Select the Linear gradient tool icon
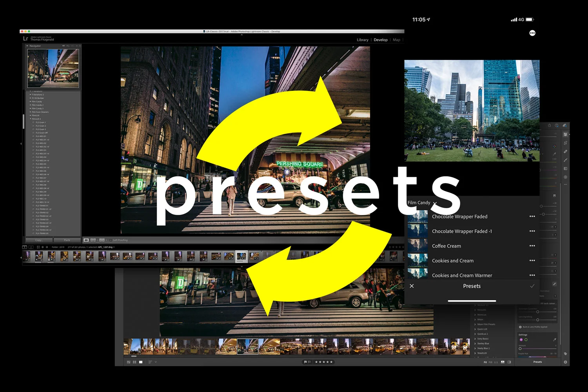The height and width of the screenshot is (392, 588). 565,169
